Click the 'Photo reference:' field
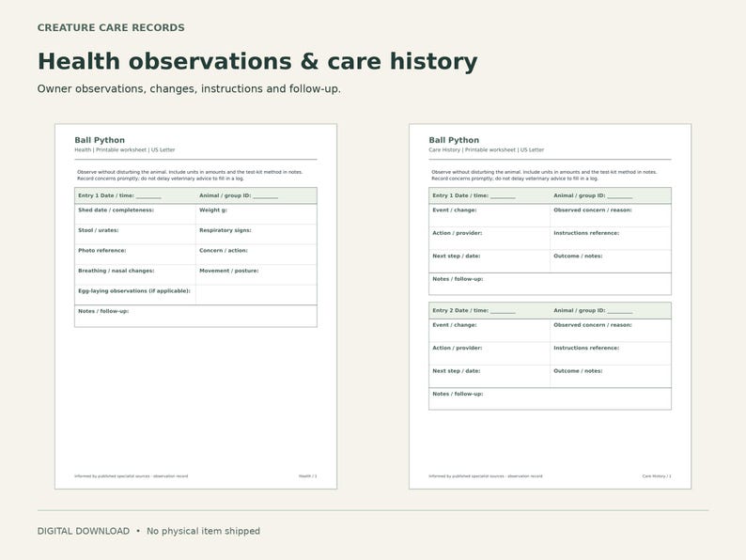Image resolution: width=746 pixels, height=560 pixels. point(135,255)
